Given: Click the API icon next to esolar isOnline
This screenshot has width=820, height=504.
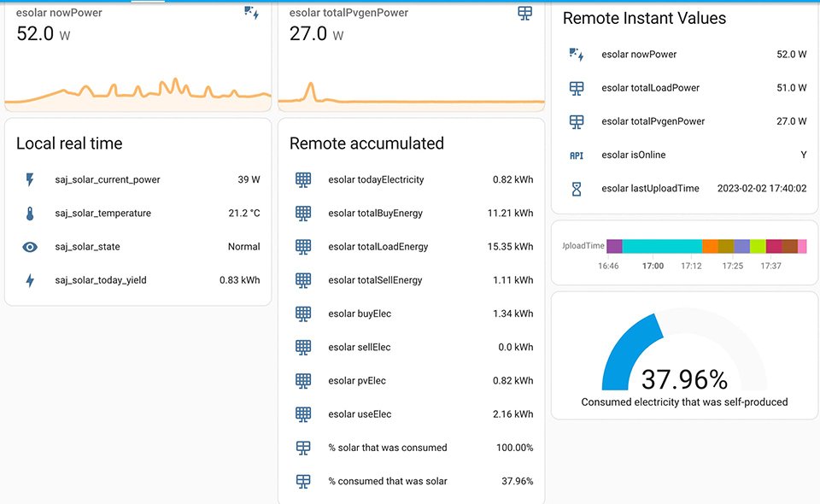Looking at the screenshot, I should (575, 155).
